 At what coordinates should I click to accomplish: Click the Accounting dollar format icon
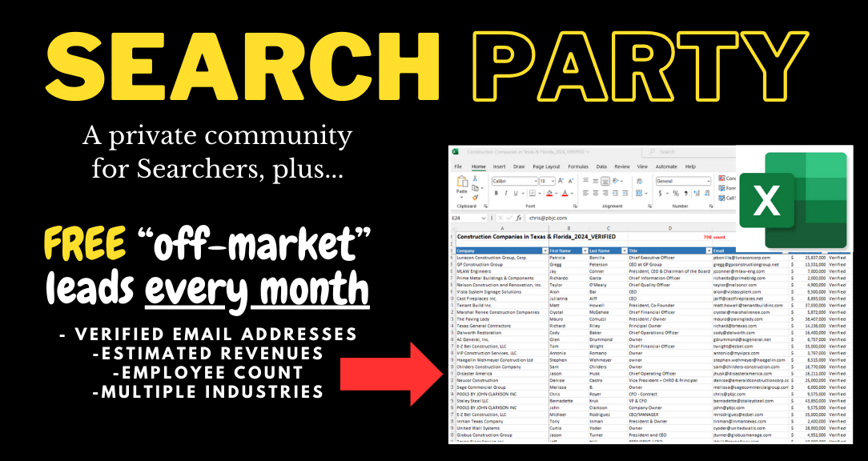click(661, 193)
